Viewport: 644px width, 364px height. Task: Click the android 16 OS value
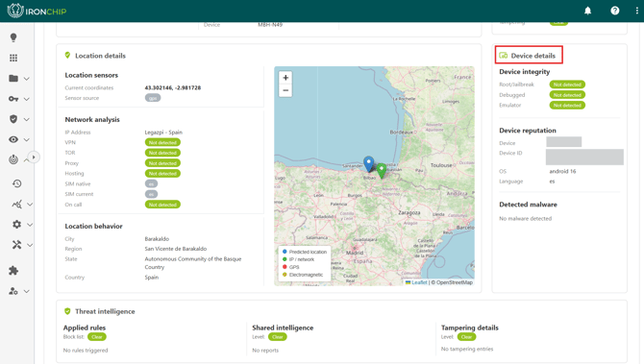tap(562, 172)
